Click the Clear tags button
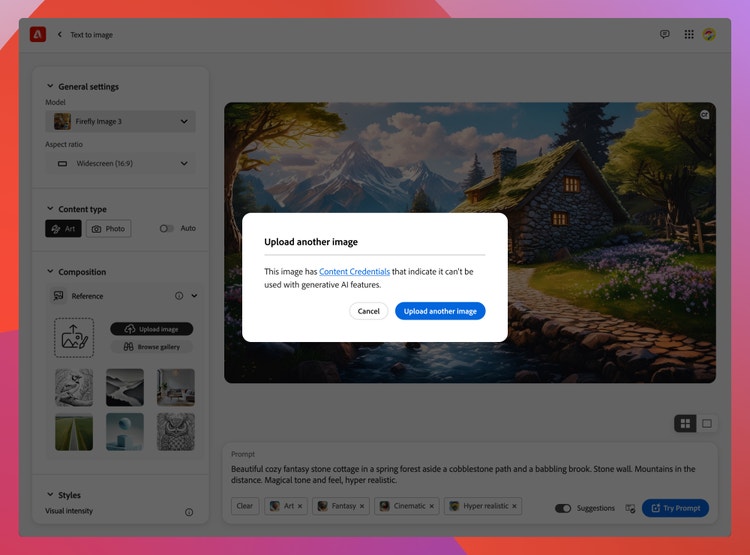This screenshot has width=750, height=555. click(x=245, y=506)
